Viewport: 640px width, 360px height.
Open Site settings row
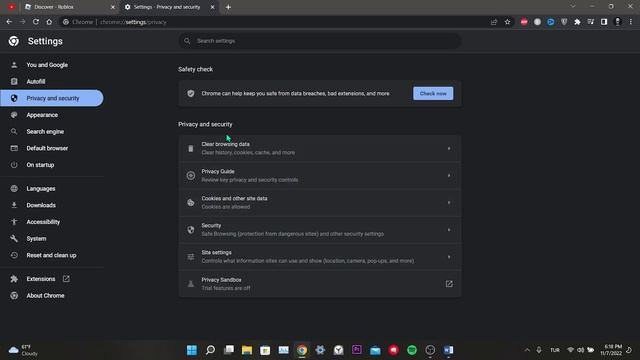pos(320,257)
